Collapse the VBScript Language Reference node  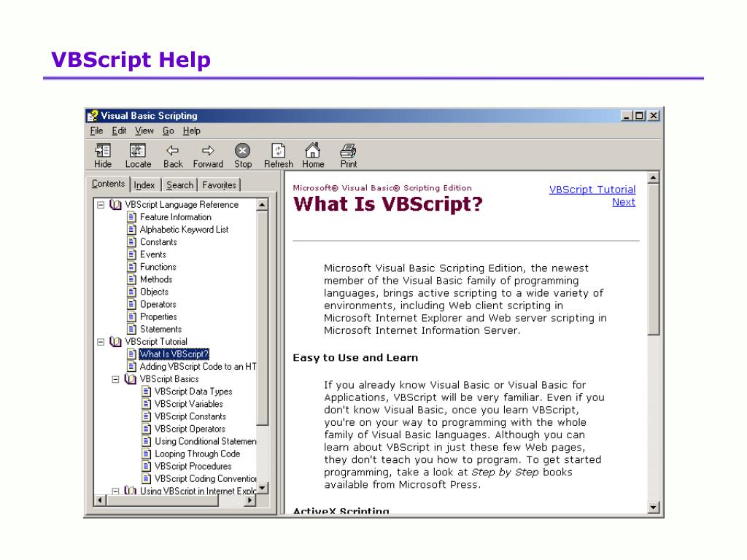pyautogui.click(x=101, y=205)
